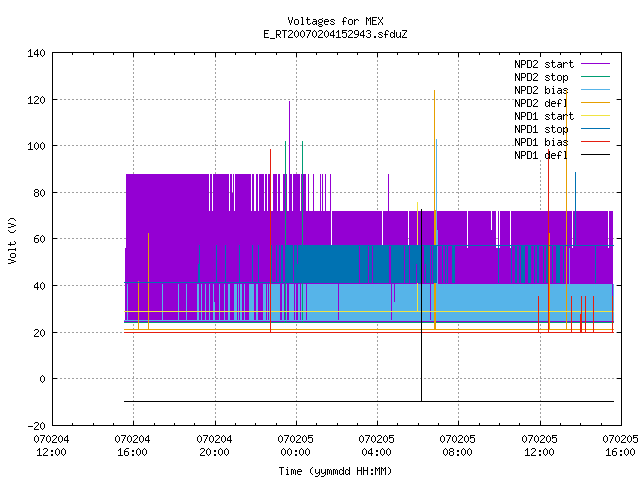This screenshot has height=480, width=640.
Task: Click the x-axis tick label 070205 00:00
Action: click(296, 446)
